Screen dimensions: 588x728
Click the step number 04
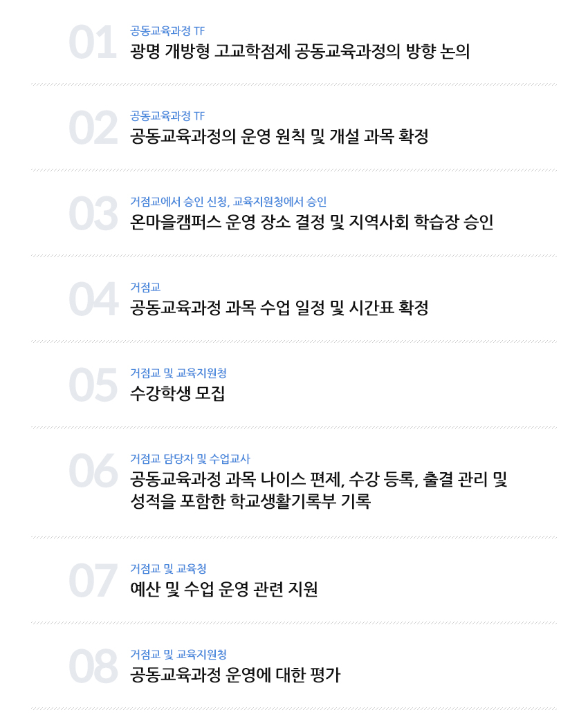93,300
